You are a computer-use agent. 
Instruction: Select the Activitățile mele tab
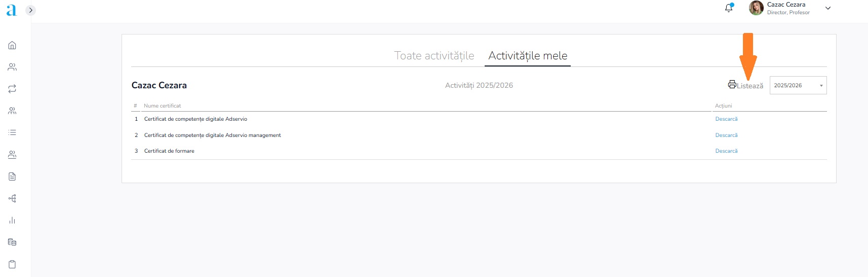pos(528,56)
